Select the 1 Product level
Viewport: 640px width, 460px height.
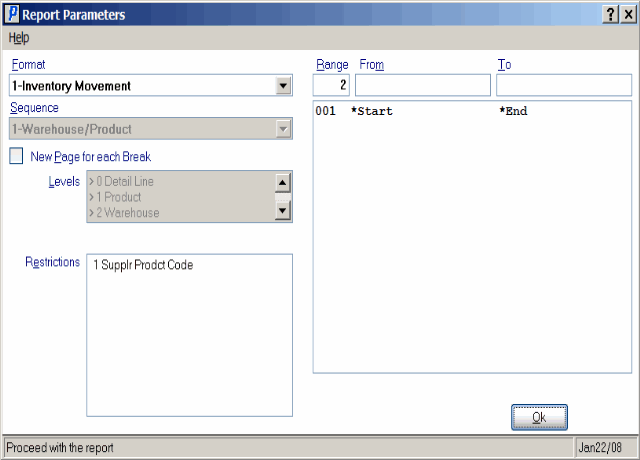pyautogui.click(x=115, y=197)
